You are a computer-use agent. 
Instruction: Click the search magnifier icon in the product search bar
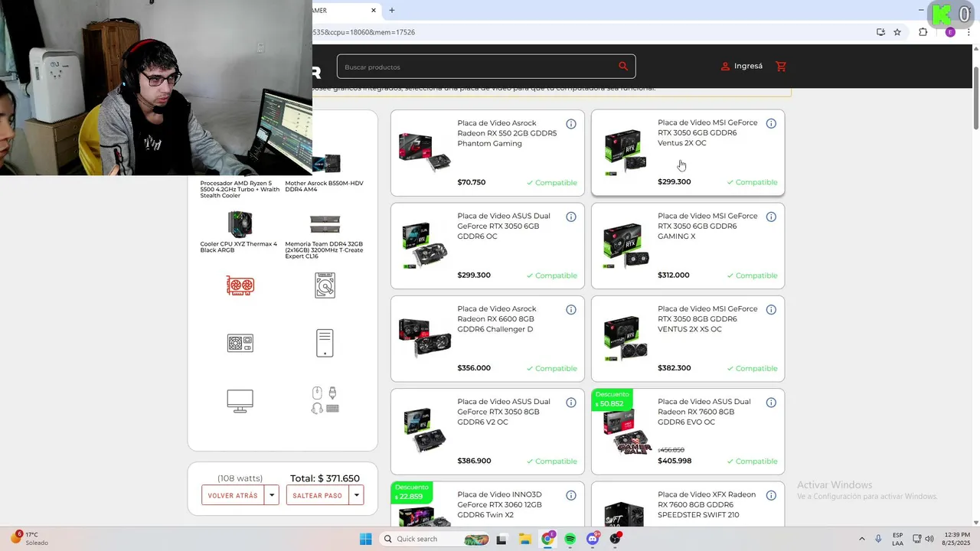(623, 67)
